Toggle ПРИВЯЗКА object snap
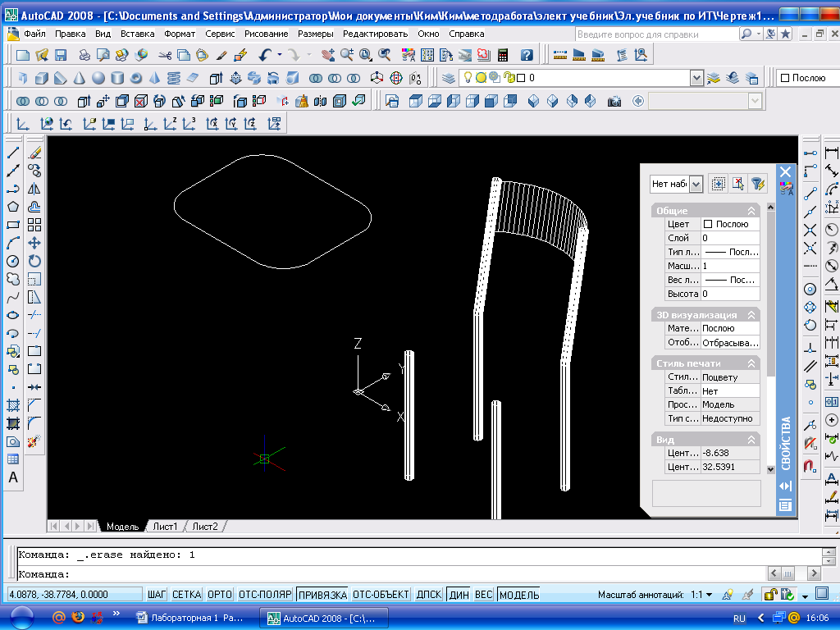 [x=322, y=595]
